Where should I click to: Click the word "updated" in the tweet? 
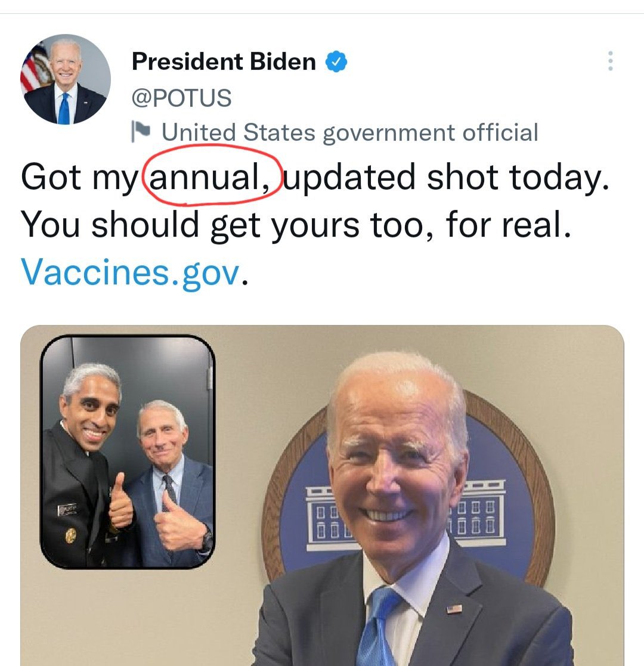349,176
